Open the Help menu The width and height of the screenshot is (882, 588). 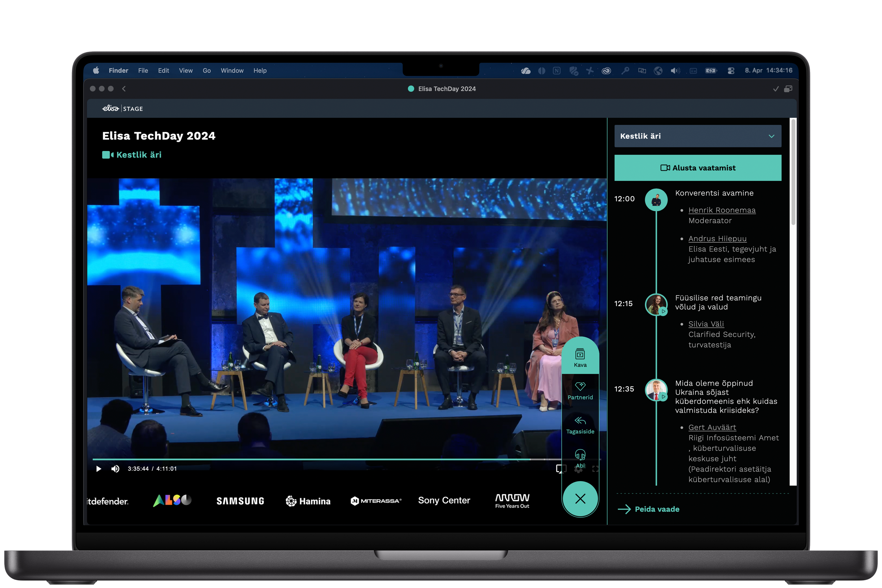260,71
